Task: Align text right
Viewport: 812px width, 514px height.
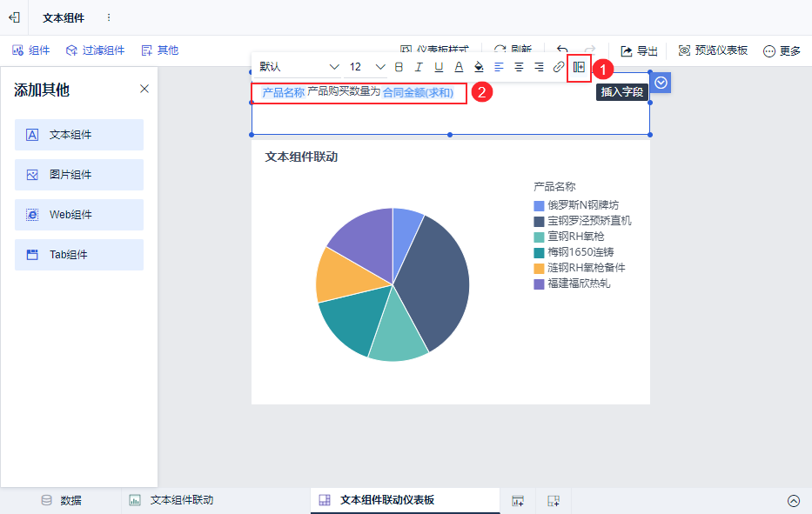Action: pyautogui.click(x=539, y=67)
